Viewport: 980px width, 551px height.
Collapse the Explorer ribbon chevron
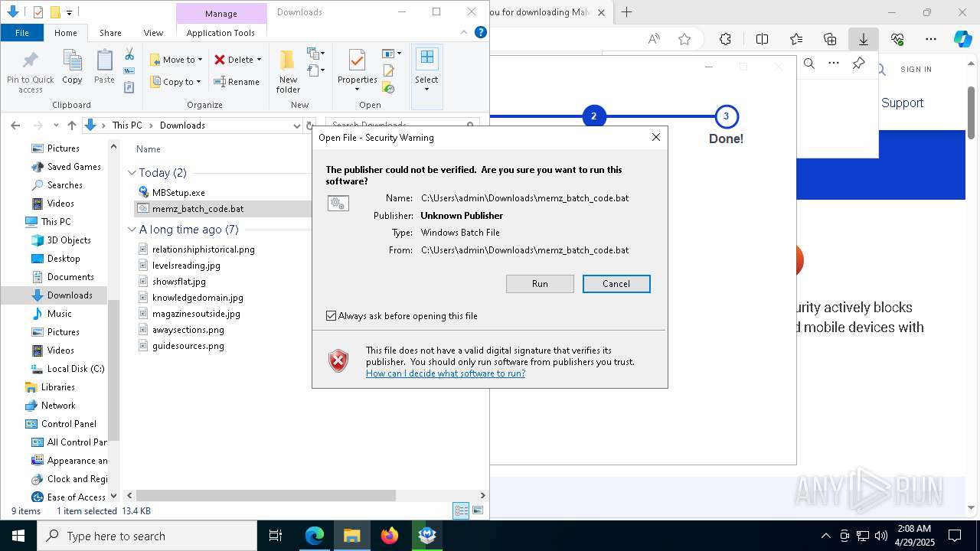[464, 32]
